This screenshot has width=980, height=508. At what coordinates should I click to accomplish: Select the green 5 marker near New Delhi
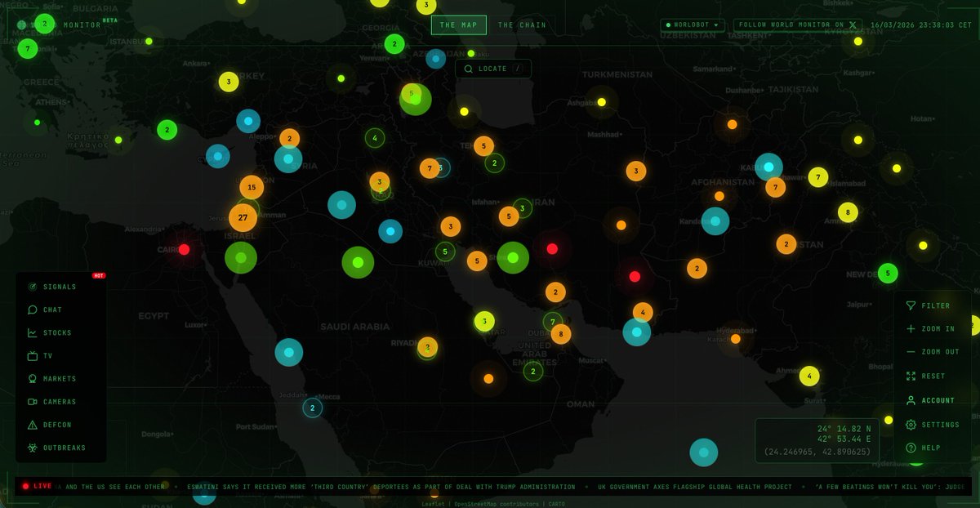(x=888, y=274)
